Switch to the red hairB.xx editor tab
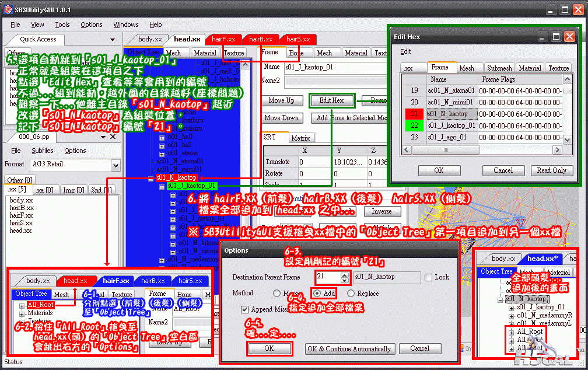This screenshot has width=588, height=370. coord(261,40)
